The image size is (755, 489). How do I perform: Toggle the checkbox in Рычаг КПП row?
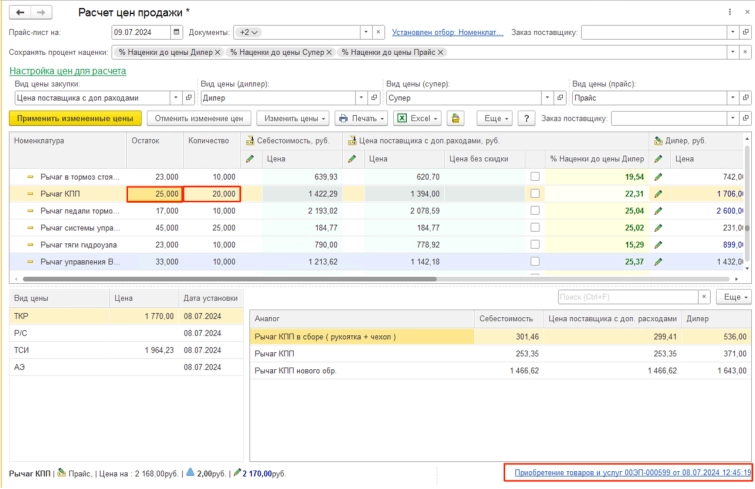pyautogui.click(x=535, y=193)
